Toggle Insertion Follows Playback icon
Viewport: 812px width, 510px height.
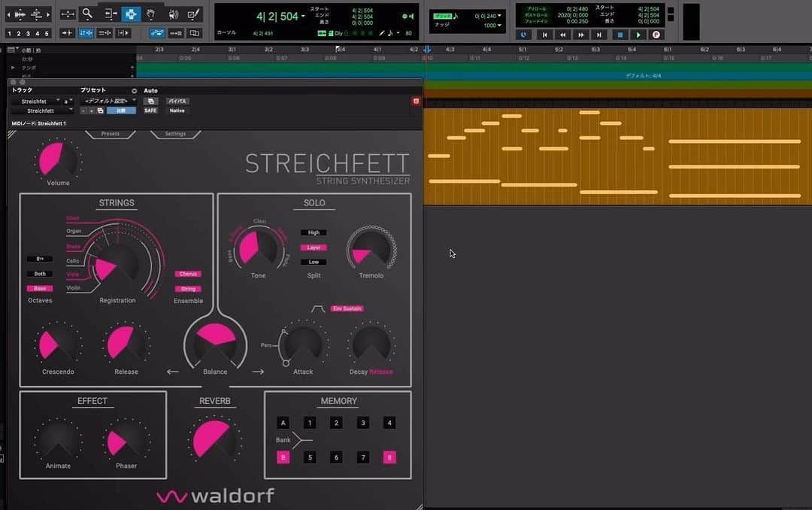tap(123, 33)
